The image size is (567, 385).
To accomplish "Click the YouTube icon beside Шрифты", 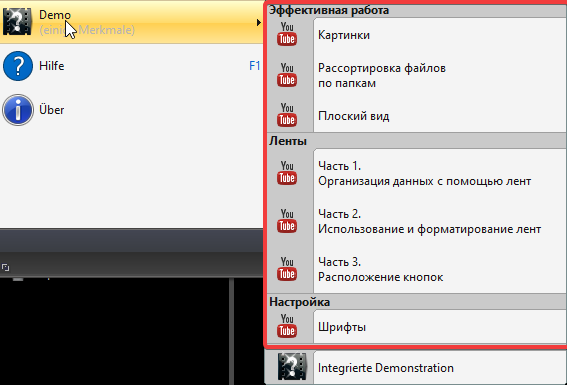I will pos(287,326).
